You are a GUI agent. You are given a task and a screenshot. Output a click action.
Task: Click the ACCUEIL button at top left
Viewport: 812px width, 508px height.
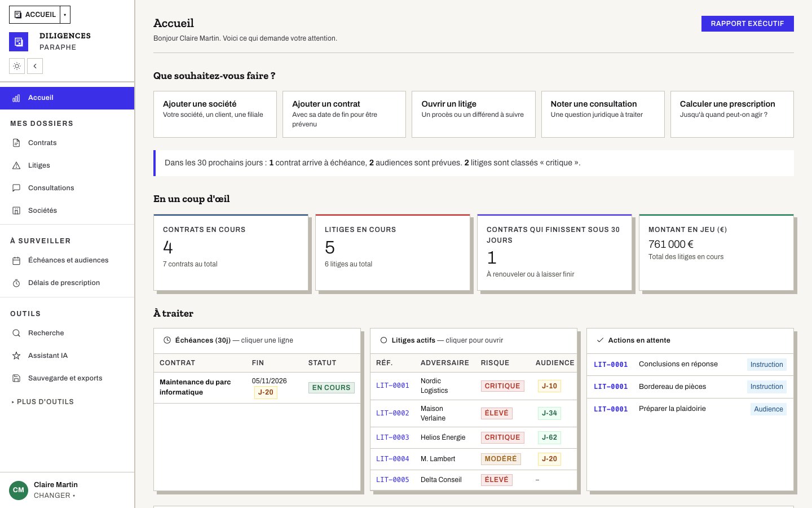coord(35,15)
